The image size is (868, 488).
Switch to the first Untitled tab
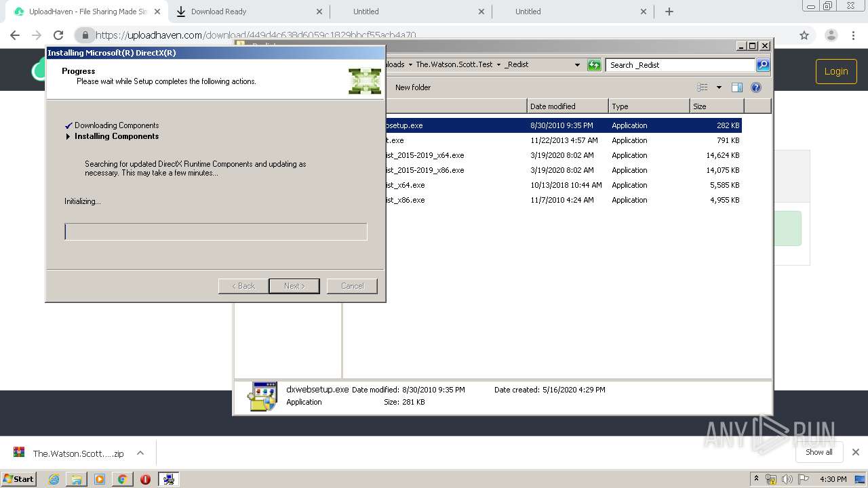[x=410, y=12]
